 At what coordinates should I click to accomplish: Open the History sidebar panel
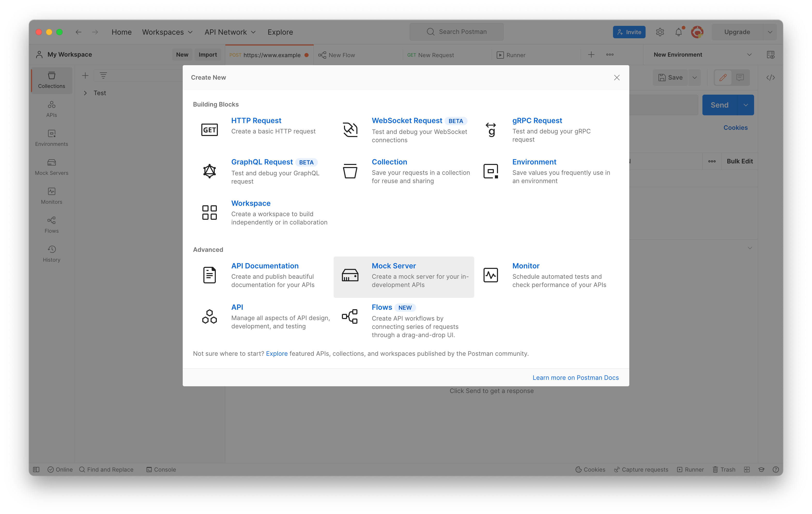click(52, 254)
